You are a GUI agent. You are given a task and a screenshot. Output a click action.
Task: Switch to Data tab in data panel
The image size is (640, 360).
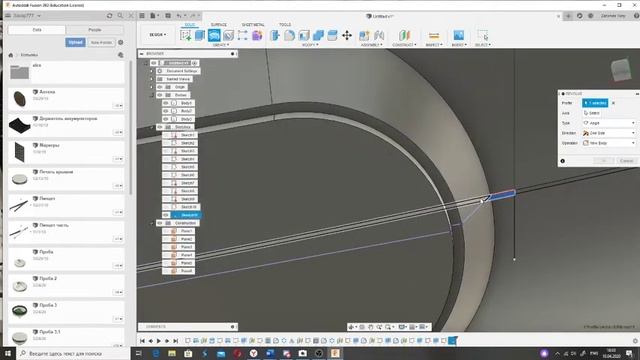point(37,30)
